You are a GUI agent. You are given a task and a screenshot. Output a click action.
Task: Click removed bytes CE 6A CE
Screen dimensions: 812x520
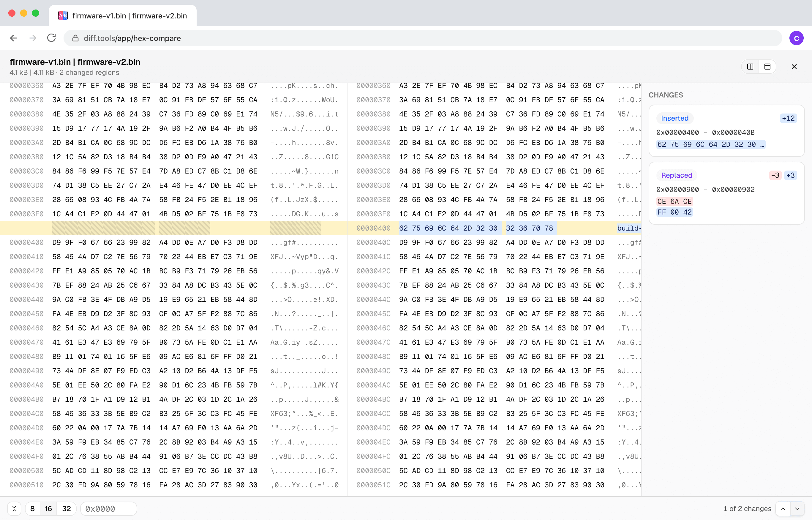pos(674,201)
